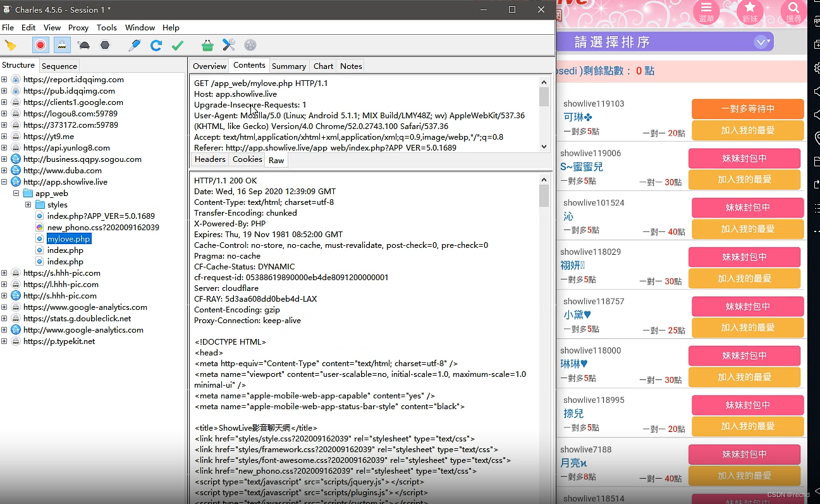The width and height of the screenshot is (820, 504).
Task: Click request pane scrollbar down arrow
Action: 544,147
